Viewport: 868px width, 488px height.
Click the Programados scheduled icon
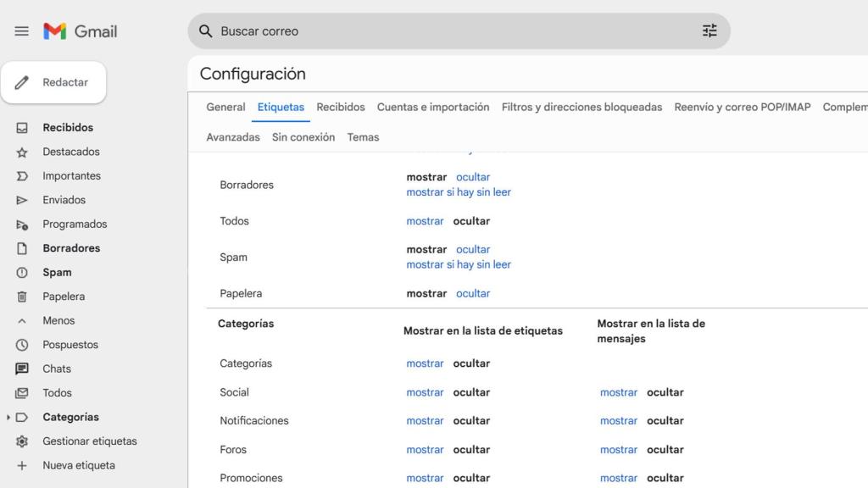click(x=21, y=225)
